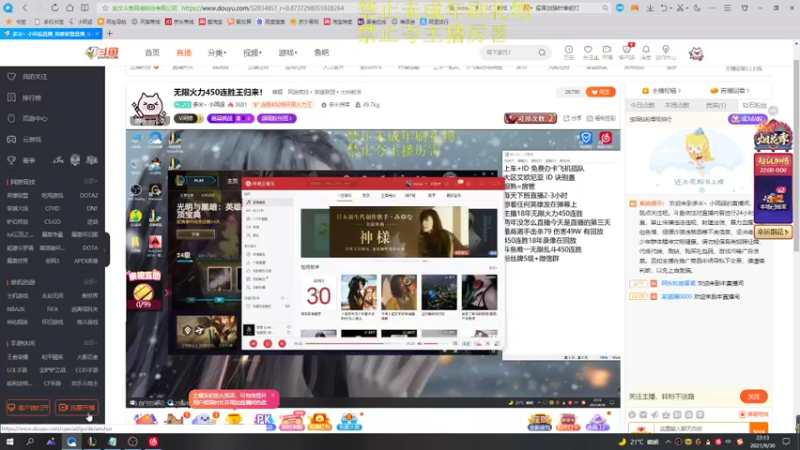
Task: Open the creator center lightbulb icon
Action: 666,52
